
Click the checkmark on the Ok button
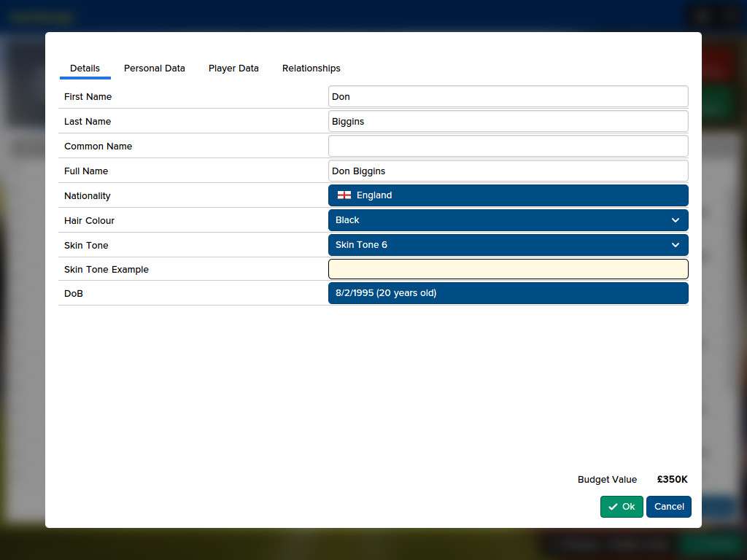(613, 506)
